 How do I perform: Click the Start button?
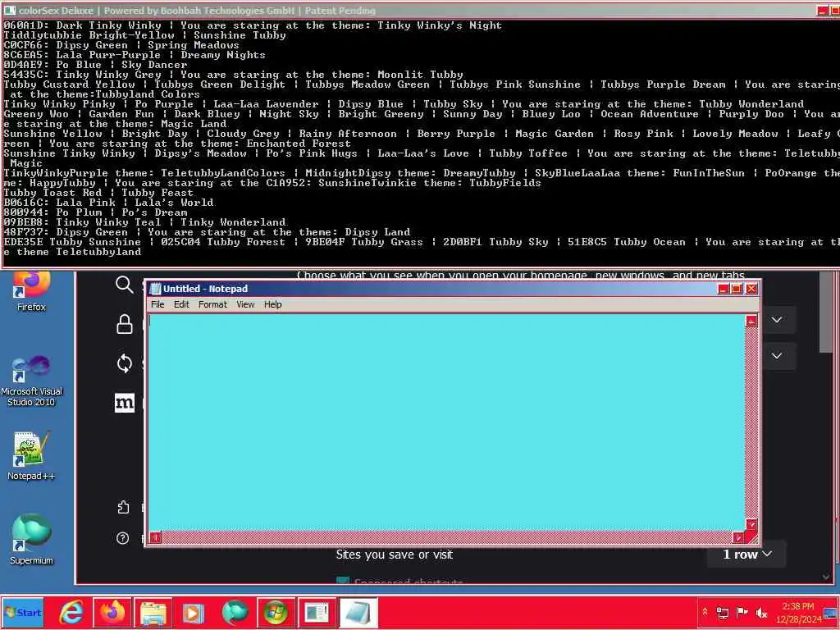[x=22, y=612]
